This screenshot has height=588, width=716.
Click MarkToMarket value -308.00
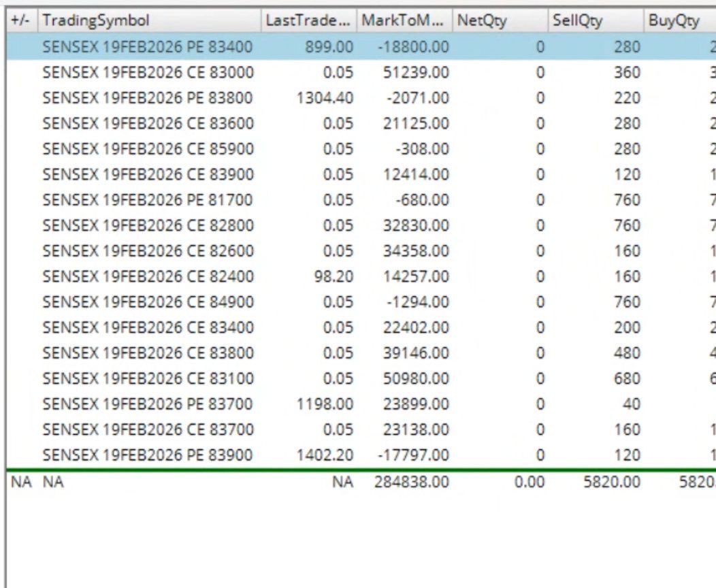pos(423,149)
